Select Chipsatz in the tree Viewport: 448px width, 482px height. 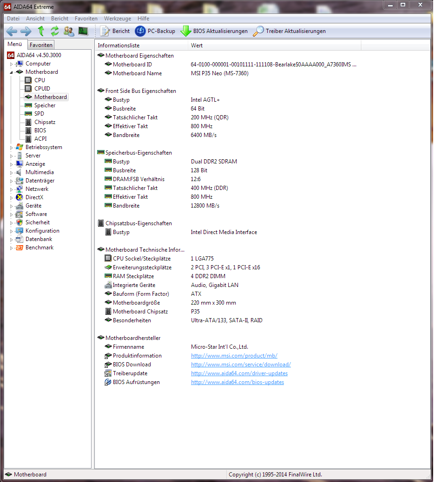(45, 122)
